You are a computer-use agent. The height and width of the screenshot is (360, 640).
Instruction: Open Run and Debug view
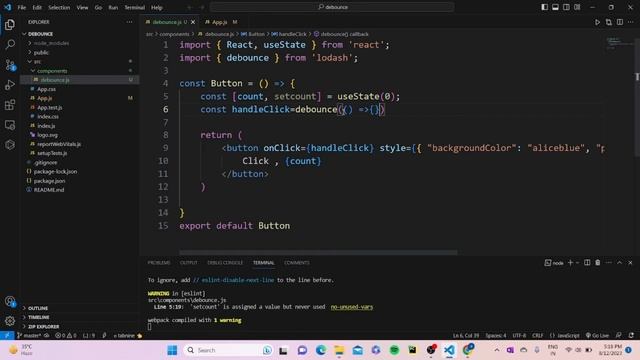[x=10, y=84]
